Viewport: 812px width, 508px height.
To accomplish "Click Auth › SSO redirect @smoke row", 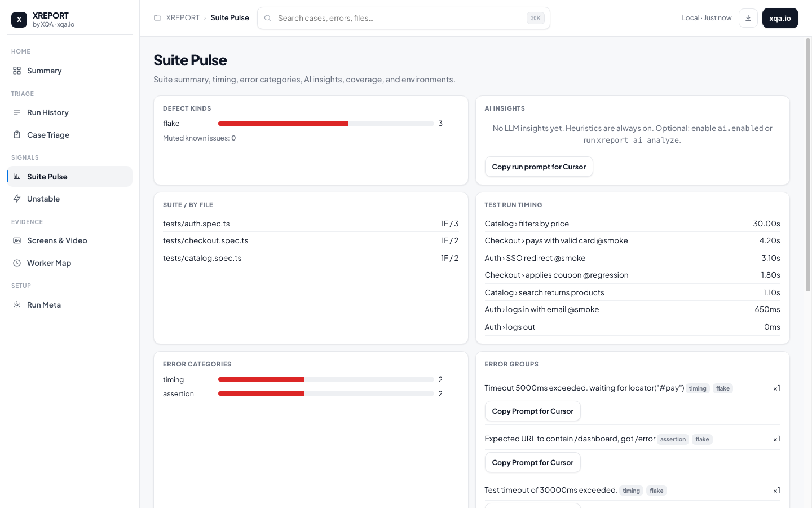I will pyautogui.click(x=632, y=258).
